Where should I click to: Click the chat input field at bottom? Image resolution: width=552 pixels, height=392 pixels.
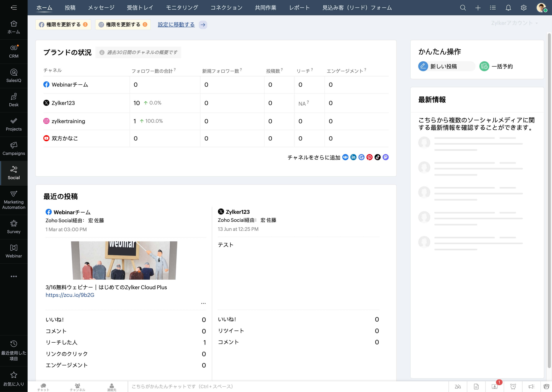218,386
